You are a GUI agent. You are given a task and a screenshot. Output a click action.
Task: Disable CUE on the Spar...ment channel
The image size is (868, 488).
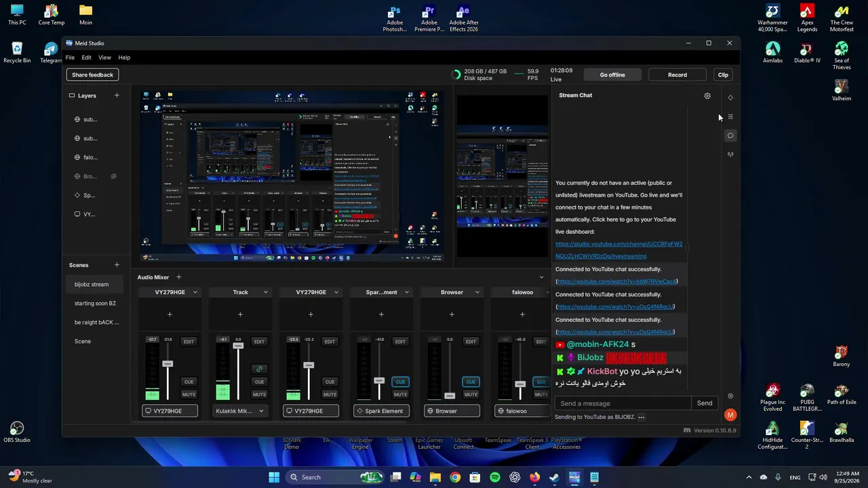pyautogui.click(x=400, y=382)
